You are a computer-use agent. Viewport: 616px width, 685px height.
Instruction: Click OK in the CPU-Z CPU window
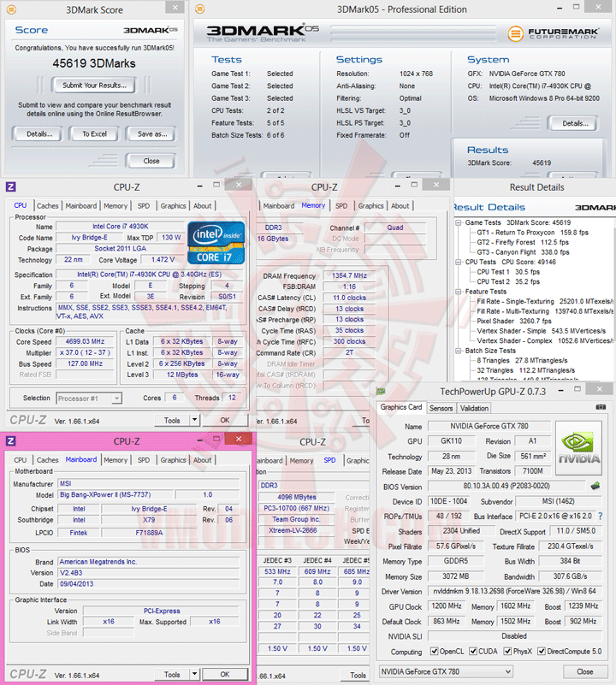click(x=225, y=420)
